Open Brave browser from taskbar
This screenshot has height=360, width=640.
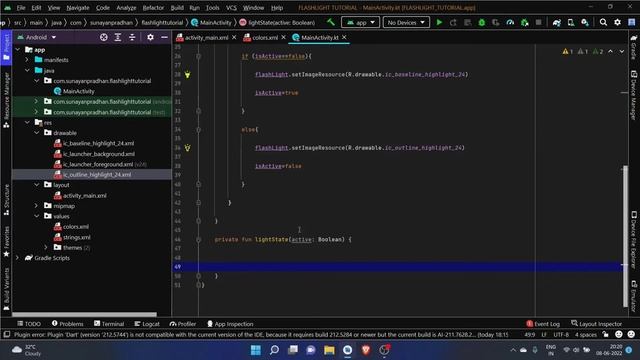366,350
